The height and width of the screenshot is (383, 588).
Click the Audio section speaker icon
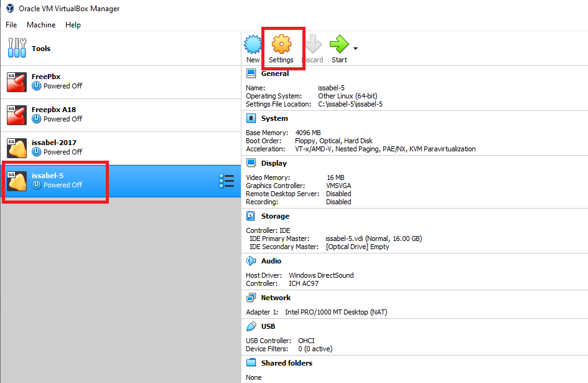(x=251, y=261)
